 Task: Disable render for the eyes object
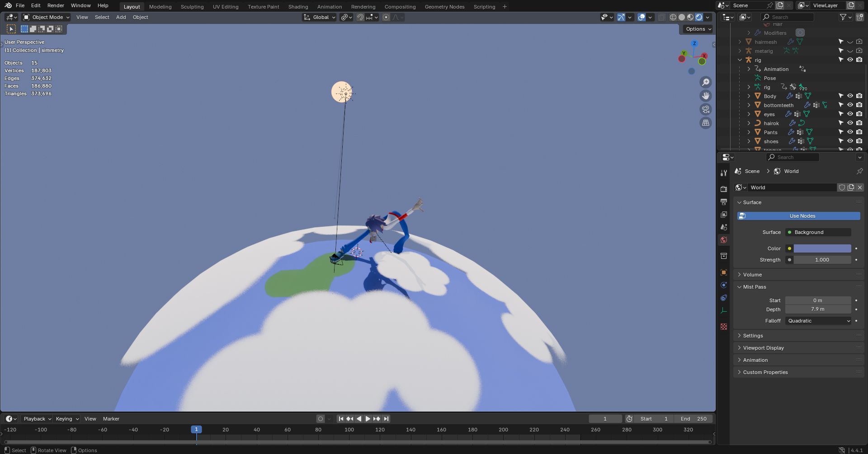(859, 114)
